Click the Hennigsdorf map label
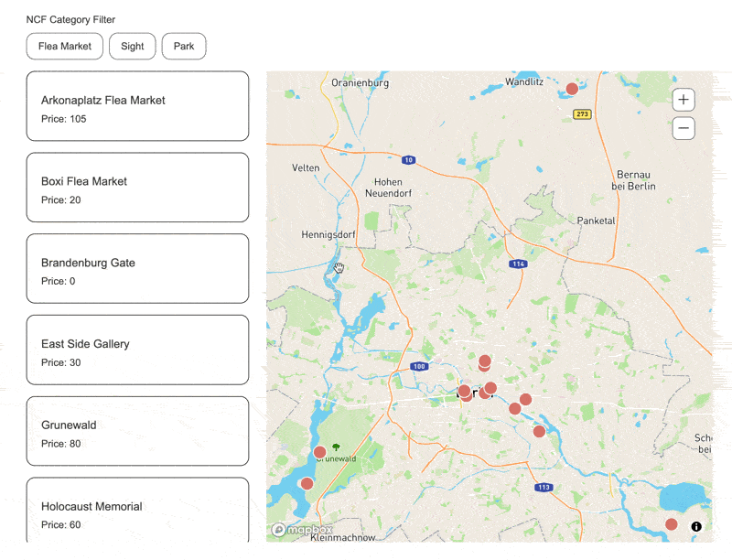 (328, 234)
